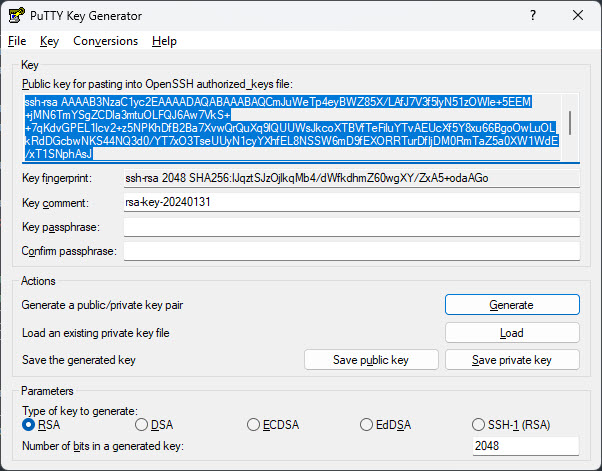Click 'Confirm passphrase:' label
The height and width of the screenshot is (471, 602).
point(69,251)
